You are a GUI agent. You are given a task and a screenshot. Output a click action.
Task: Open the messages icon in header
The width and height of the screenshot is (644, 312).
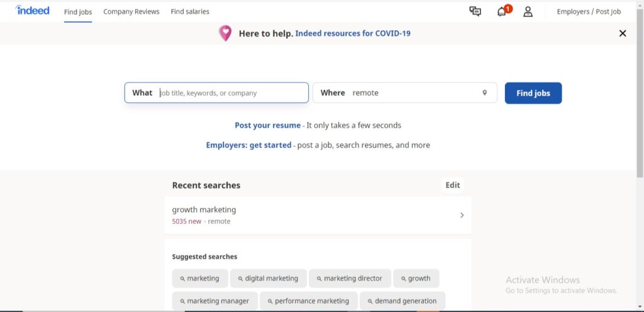tap(475, 11)
